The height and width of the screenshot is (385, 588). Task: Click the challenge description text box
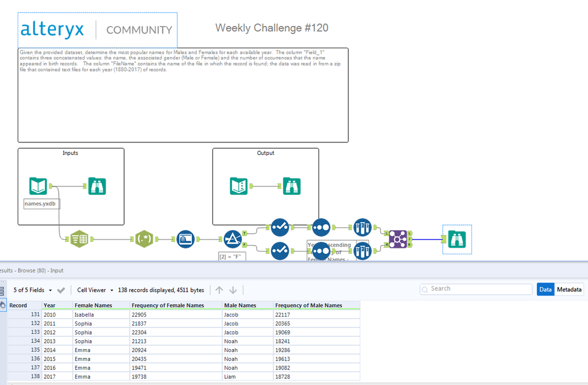(183, 95)
